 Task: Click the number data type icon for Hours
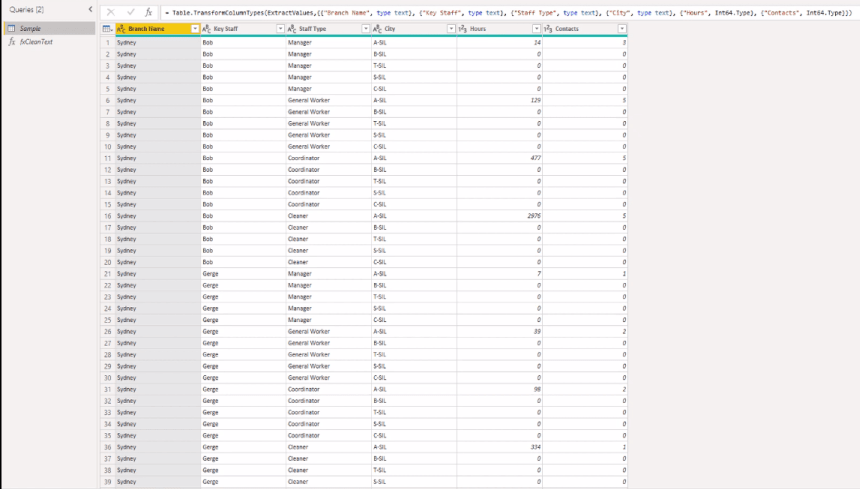tap(462, 29)
